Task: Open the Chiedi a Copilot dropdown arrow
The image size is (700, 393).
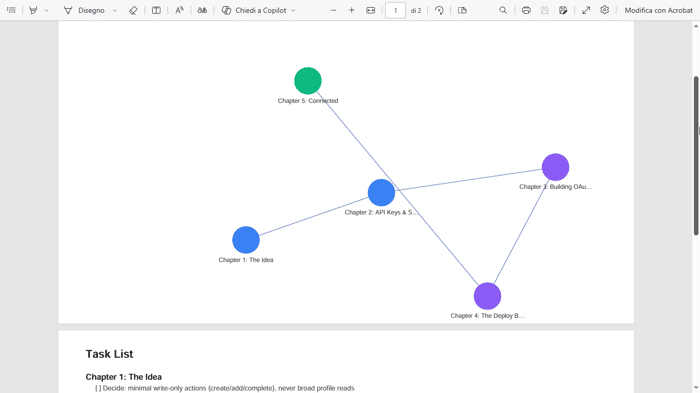Action: [293, 10]
